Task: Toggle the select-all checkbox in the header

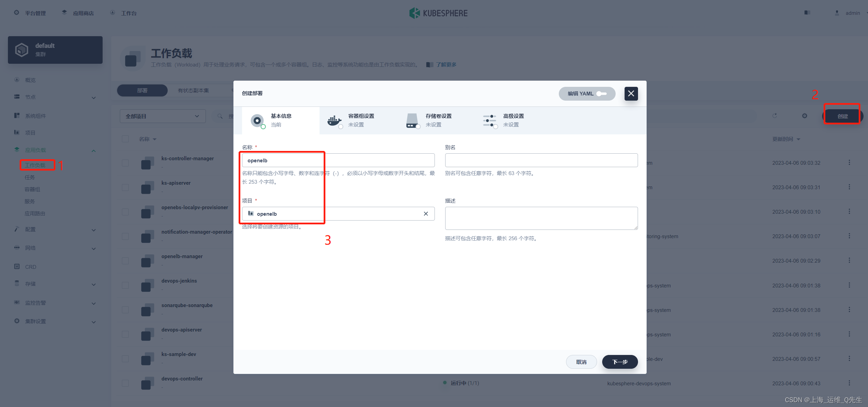Action: pos(125,139)
